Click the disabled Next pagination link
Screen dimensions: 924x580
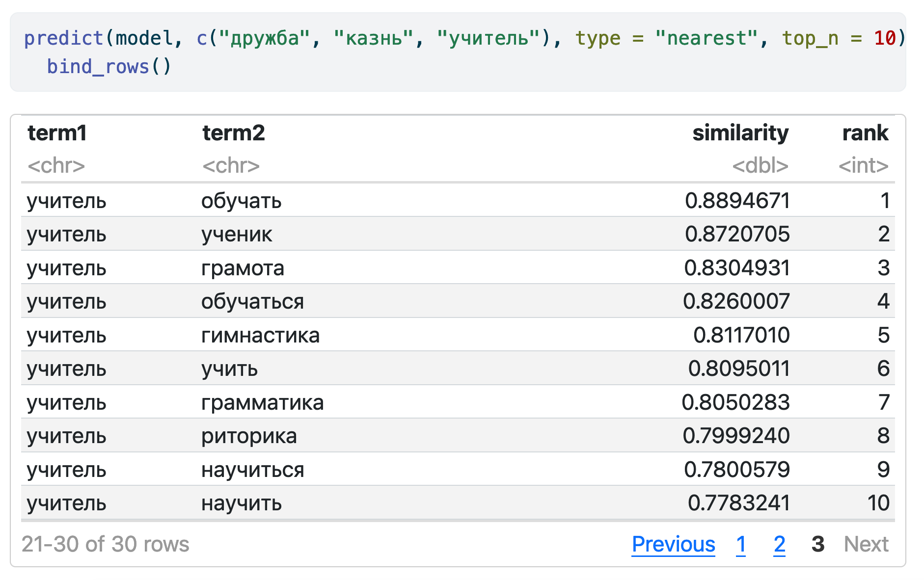(866, 544)
